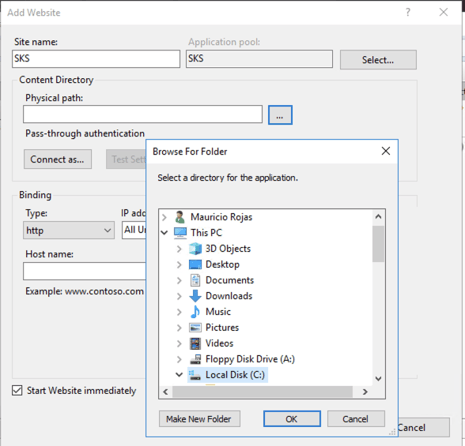Screen dimensions: 465x446
Task: Expand the Documents node
Action: click(179, 280)
